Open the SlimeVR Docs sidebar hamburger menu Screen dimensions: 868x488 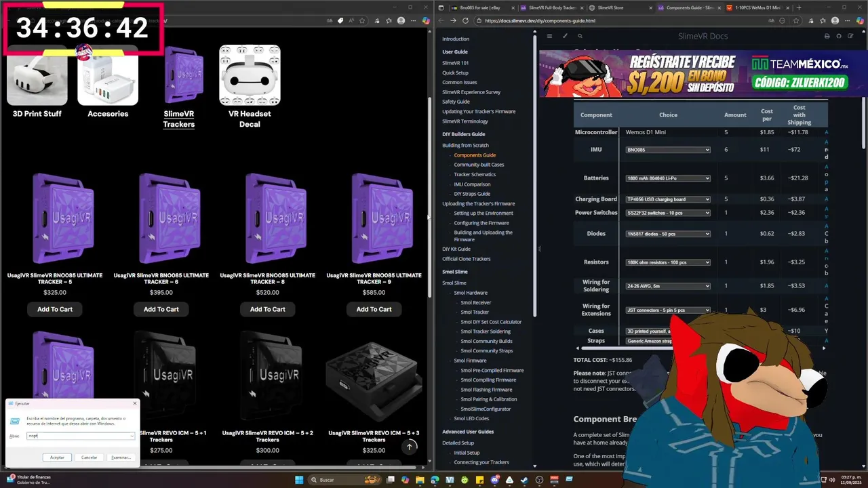click(x=549, y=36)
